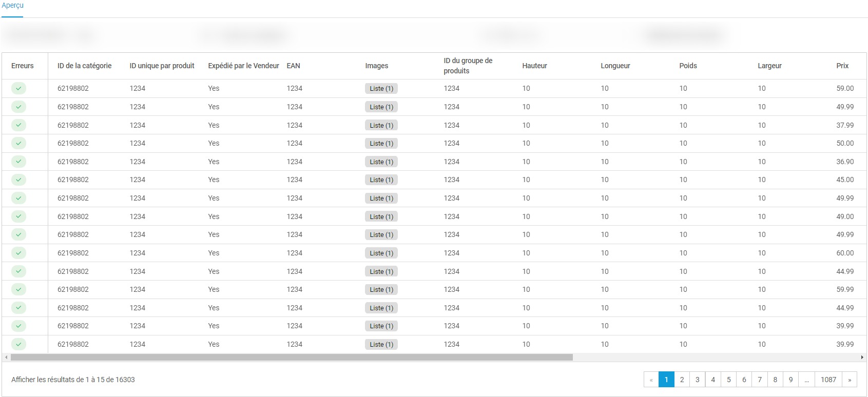
Task: Click the Largeur column header
Action: point(770,66)
